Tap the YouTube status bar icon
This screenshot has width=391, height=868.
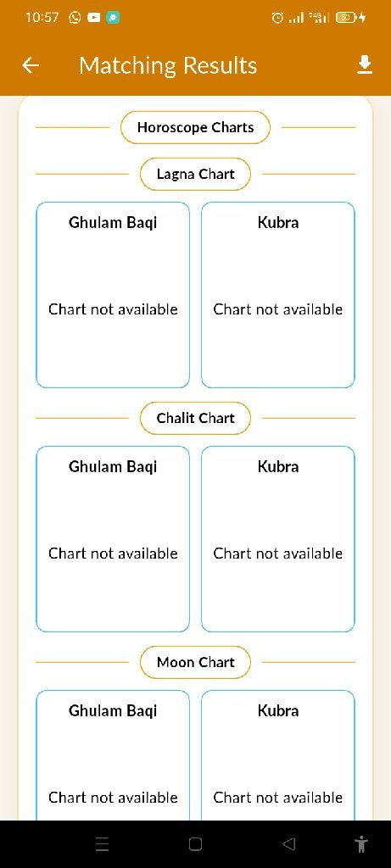[93, 17]
